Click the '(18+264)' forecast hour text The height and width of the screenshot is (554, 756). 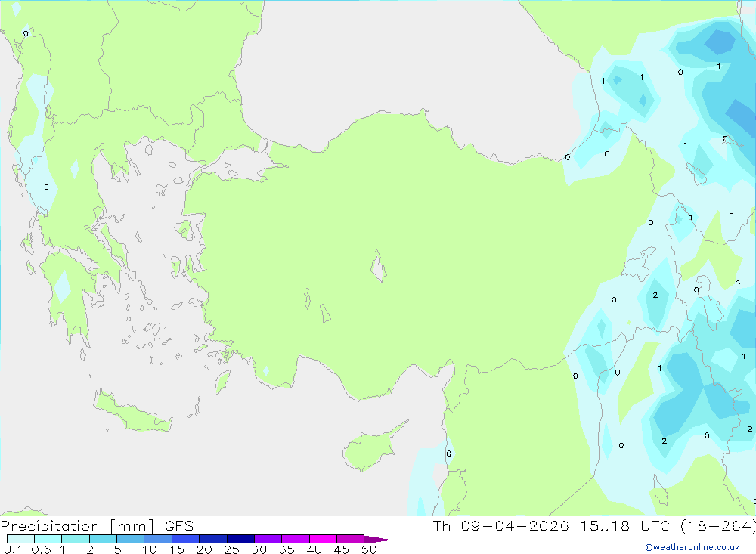718,525
